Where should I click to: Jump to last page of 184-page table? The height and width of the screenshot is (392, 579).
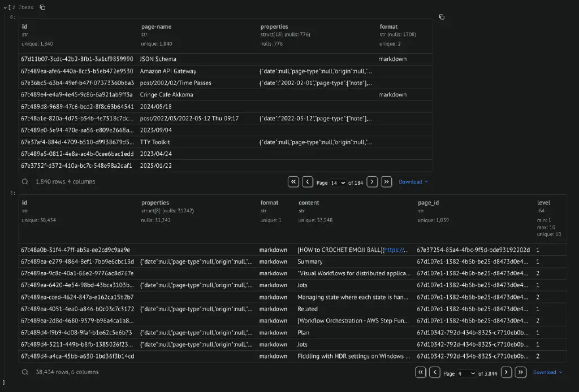386,182
